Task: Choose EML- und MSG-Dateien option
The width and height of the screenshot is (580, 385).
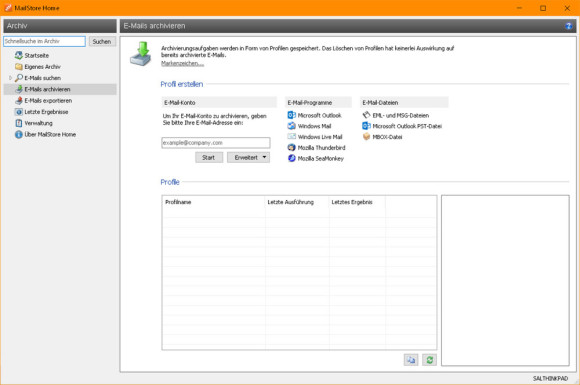Action: (401, 115)
